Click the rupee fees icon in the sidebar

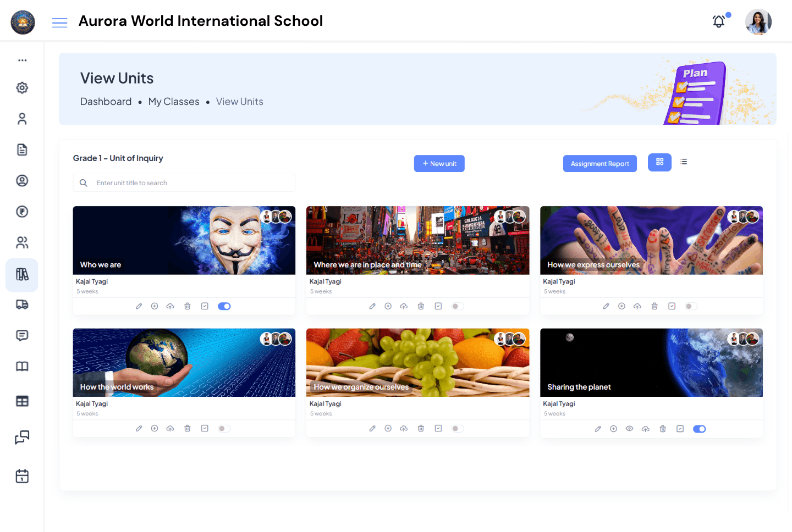[22, 212]
